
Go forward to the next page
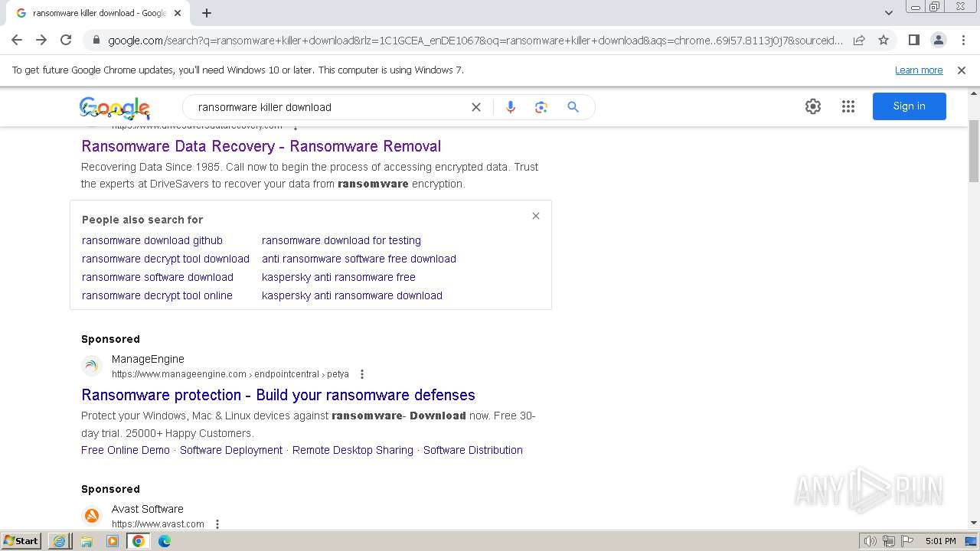click(x=41, y=40)
